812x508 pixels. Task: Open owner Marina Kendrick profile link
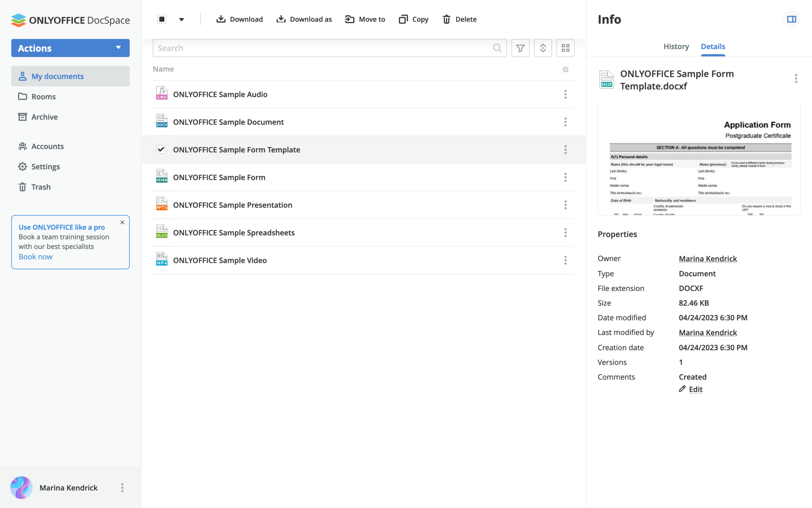click(708, 258)
